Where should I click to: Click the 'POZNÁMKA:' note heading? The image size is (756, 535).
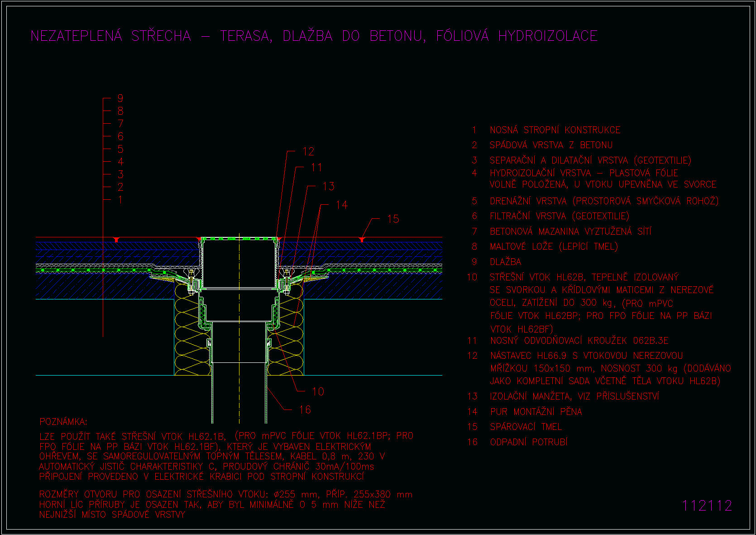point(63,422)
